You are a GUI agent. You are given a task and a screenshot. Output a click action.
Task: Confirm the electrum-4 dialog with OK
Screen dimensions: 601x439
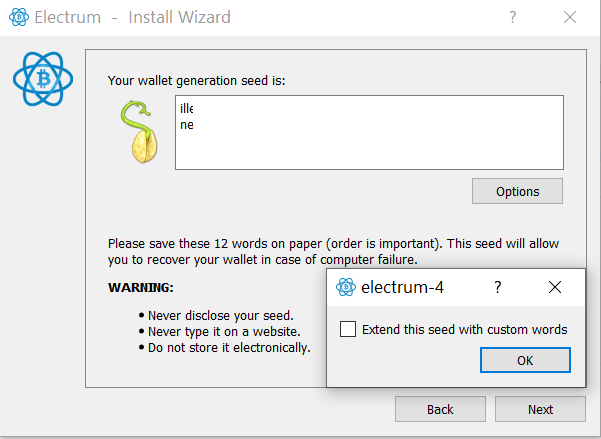point(525,360)
